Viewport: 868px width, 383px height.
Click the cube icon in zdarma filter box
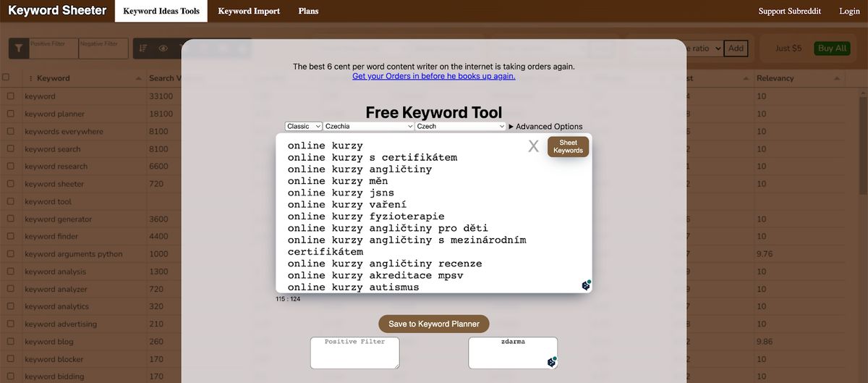552,361
